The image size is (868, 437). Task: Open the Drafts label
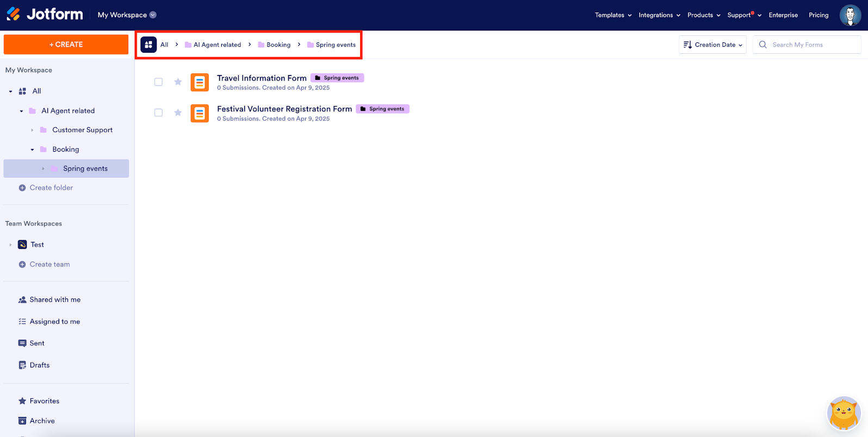pyautogui.click(x=40, y=365)
